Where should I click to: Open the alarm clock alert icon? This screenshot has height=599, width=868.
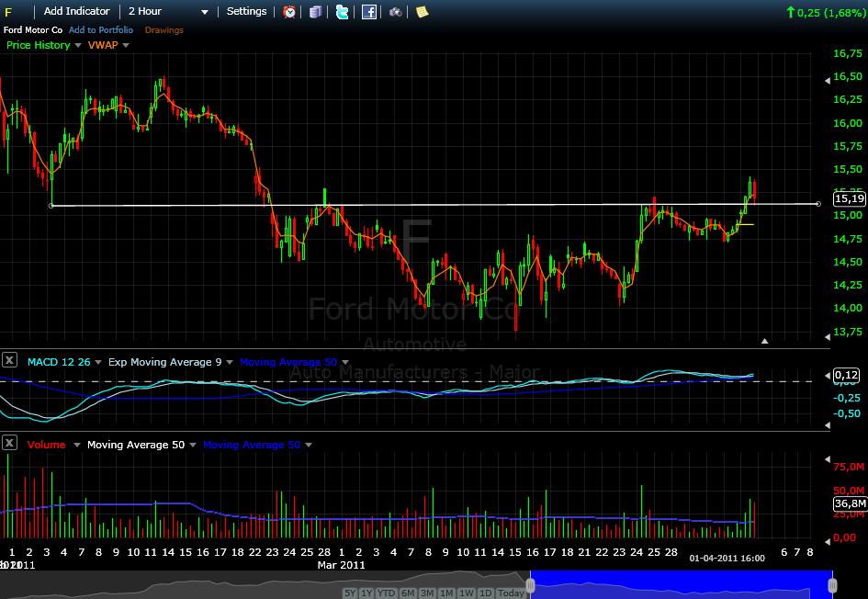(x=289, y=12)
